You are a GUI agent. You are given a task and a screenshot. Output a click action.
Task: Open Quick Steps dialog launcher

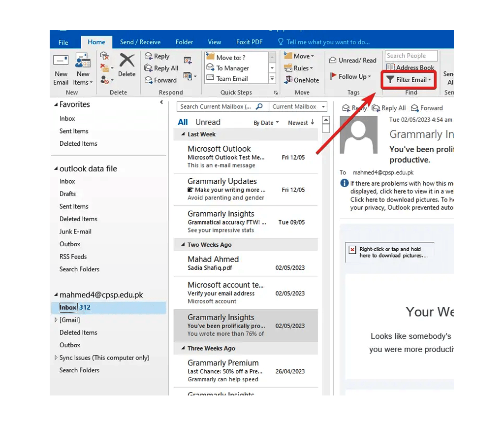pos(276,93)
